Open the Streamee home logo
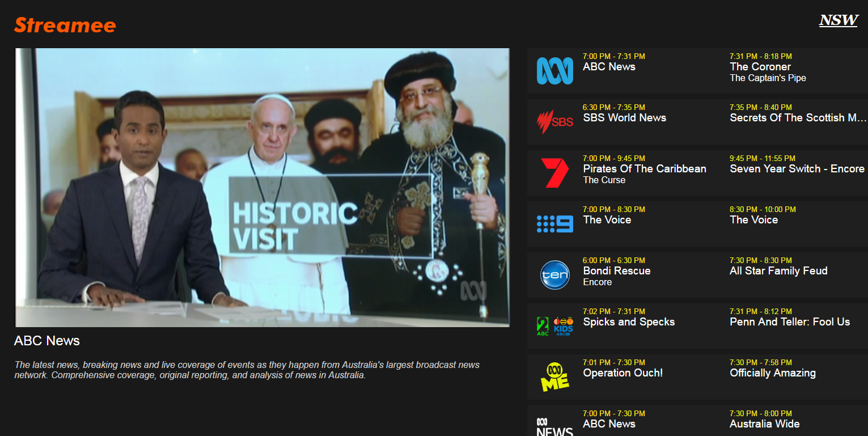Screen dimensions: 868x436 click(x=65, y=25)
